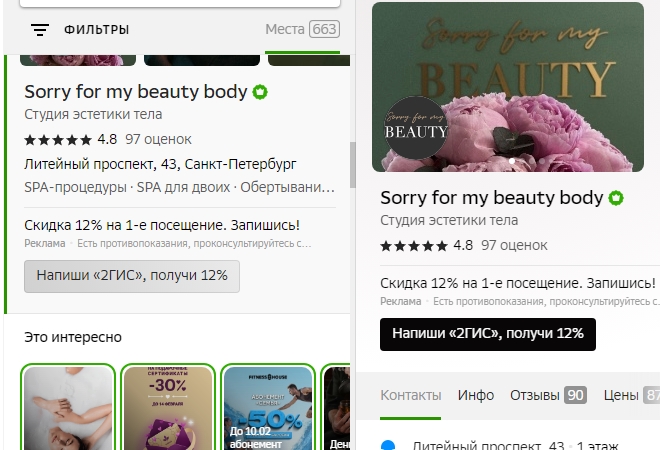Image resolution: width=660 pixels, height=450 pixels.
Task: Open the Fitness House -50% story thumbnail
Action: pos(268,407)
